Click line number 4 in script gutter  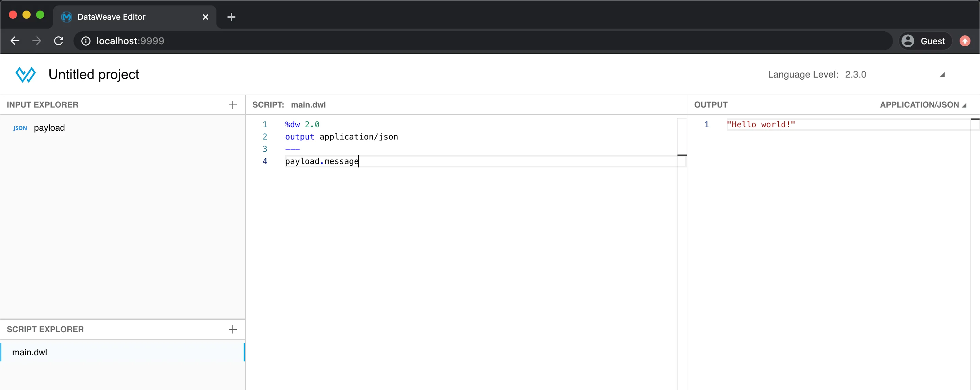265,161
